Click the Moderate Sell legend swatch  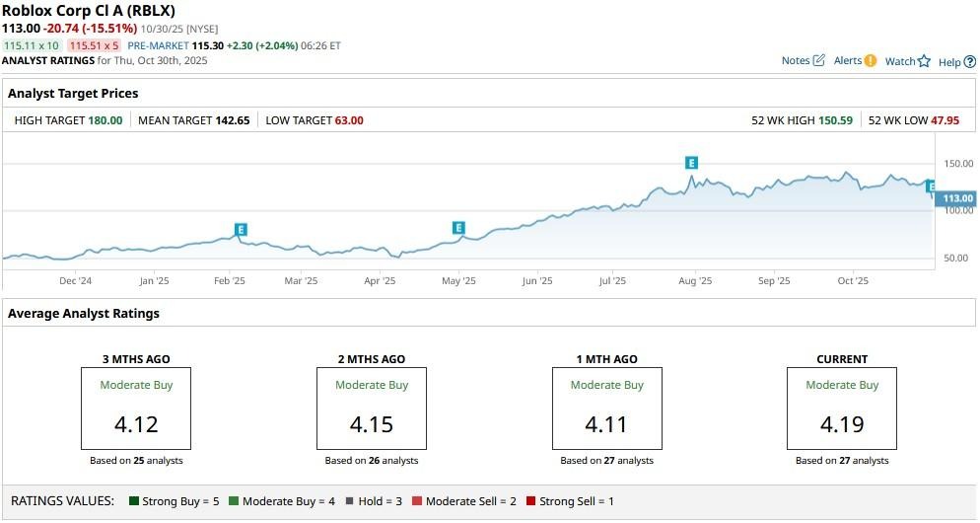(x=417, y=501)
